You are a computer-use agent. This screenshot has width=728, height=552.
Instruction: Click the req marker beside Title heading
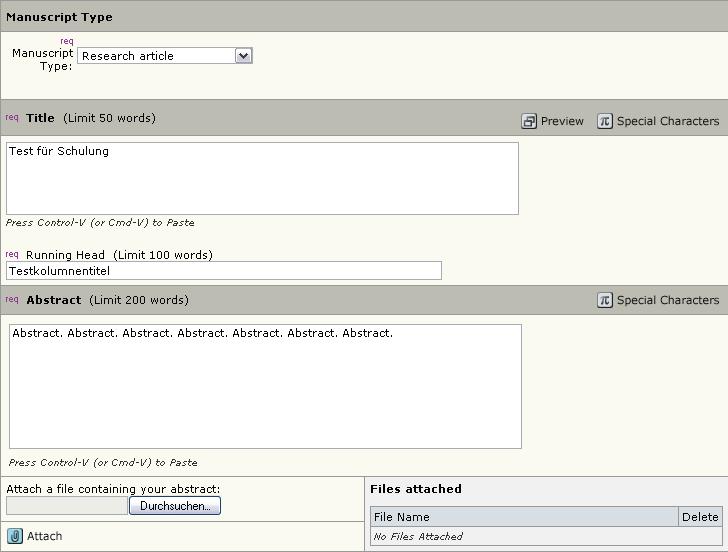point(12,117)
